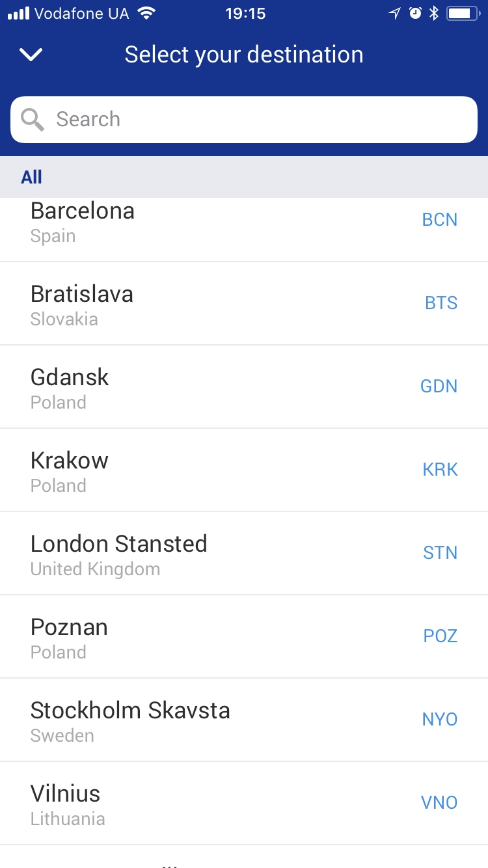Tap the BCN airport code
Viewport: 488px width, 868px height.
coord(440,220)
